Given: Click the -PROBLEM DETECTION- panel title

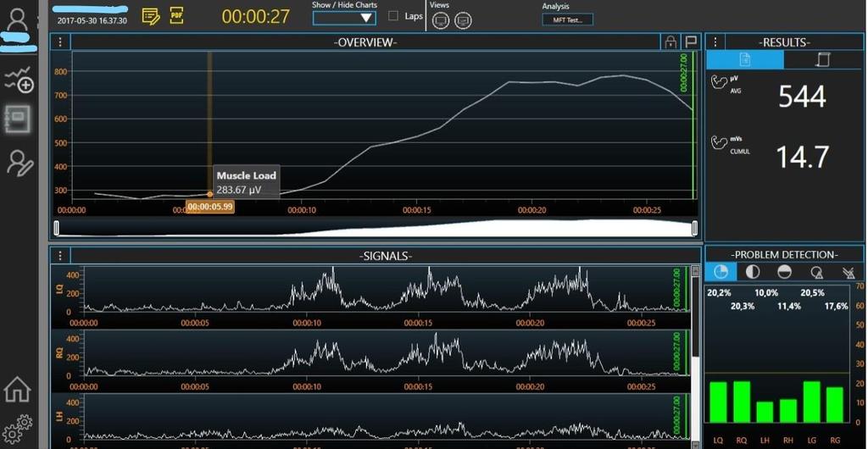Looking at the screenshot, I should (x=785, y=255).
